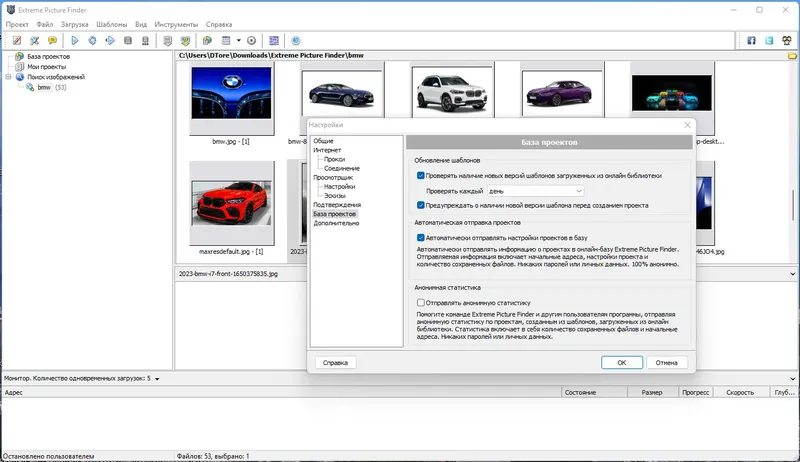Click the OK button in settings dialog
800x462 pixels.
tap(621, 362)
